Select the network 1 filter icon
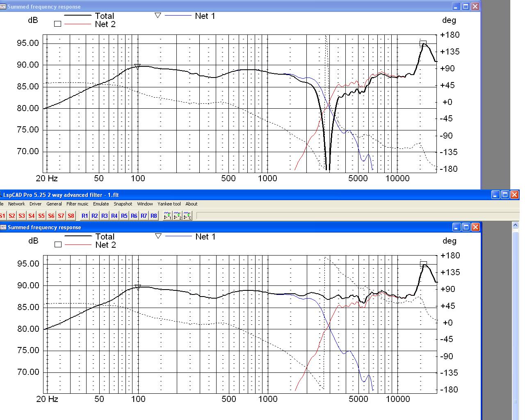 pyautogui.click(x=168, y=216)
